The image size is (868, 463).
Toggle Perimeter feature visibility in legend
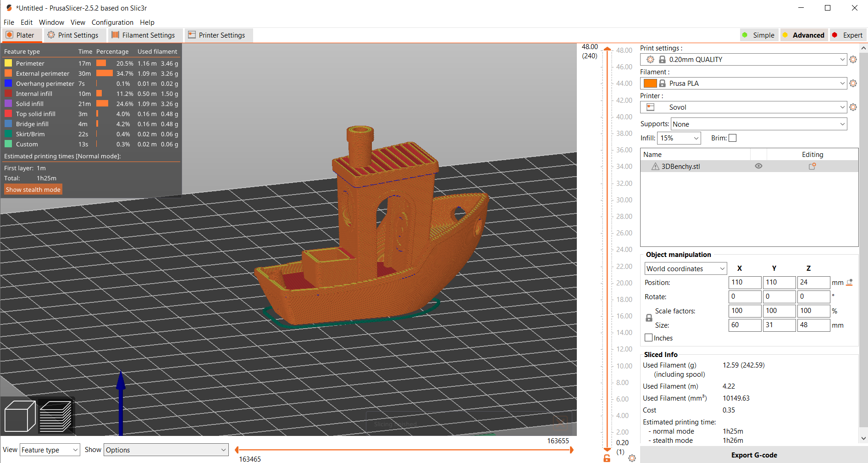[91, 63]
